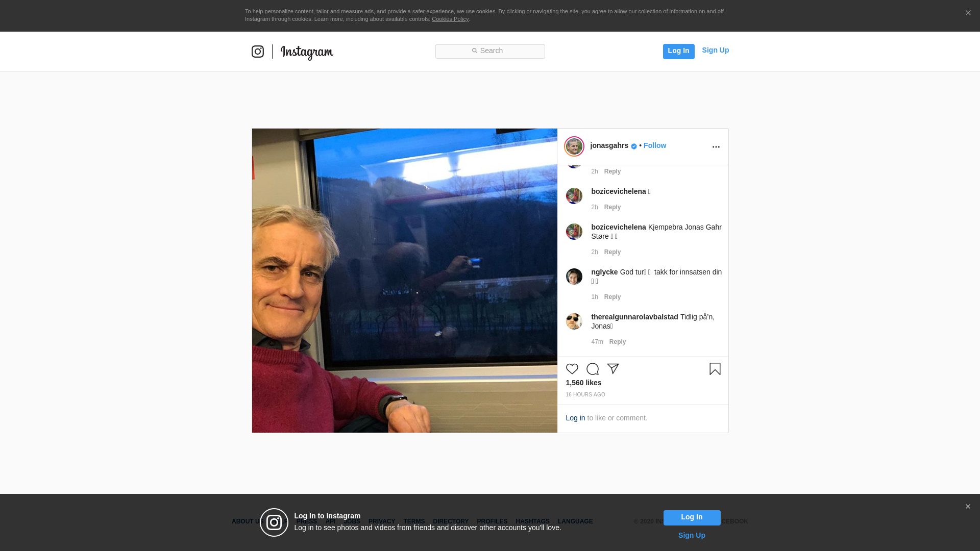Click the share paper plane icon
Screen dimensions: 980x551
tap(612, 369)
